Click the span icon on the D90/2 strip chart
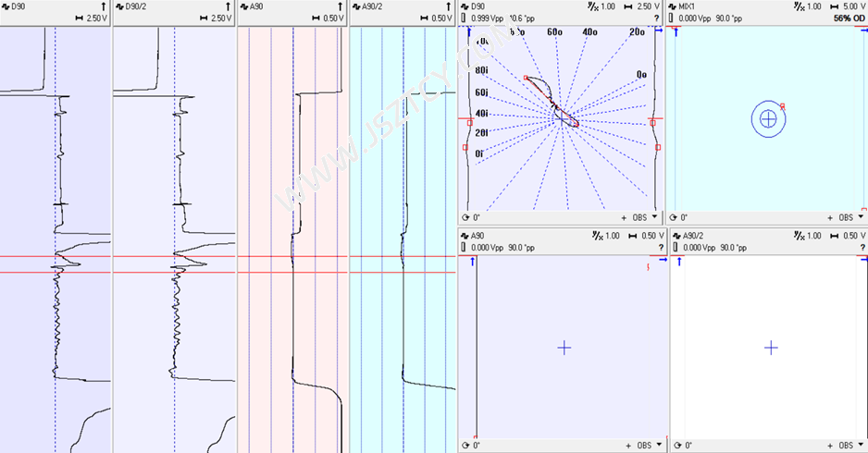This screenshot has width=868, height=453. [205, 18]
